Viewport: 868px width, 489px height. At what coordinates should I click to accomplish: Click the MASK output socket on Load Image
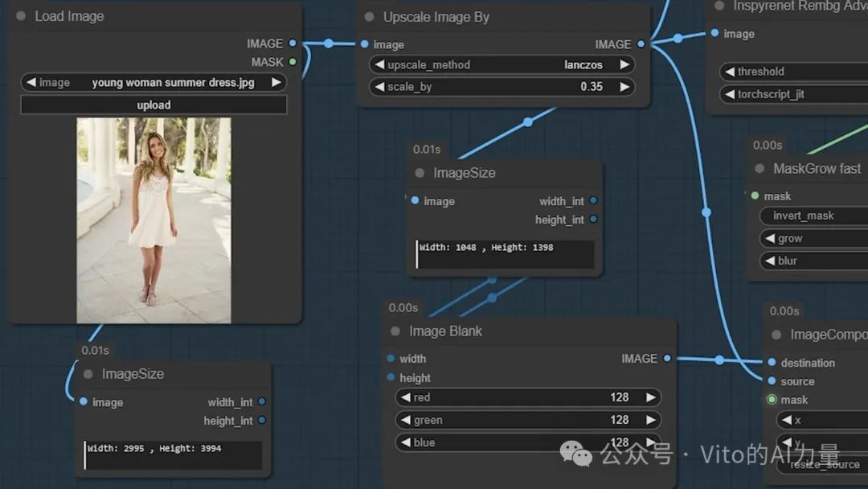(x=293, y=61)
